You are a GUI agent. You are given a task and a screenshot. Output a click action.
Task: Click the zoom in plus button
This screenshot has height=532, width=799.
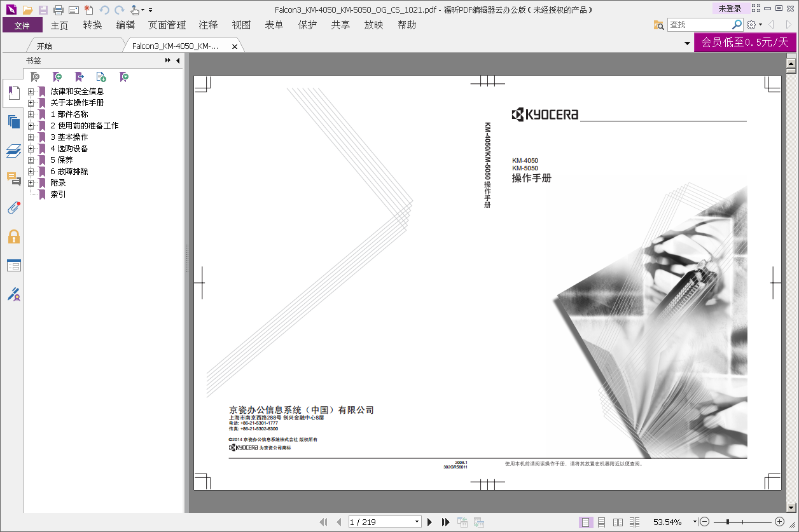coord(780,522)
